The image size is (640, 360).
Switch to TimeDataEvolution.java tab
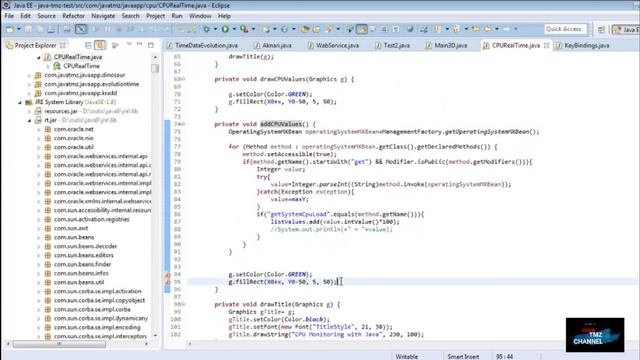click(202, 45)
